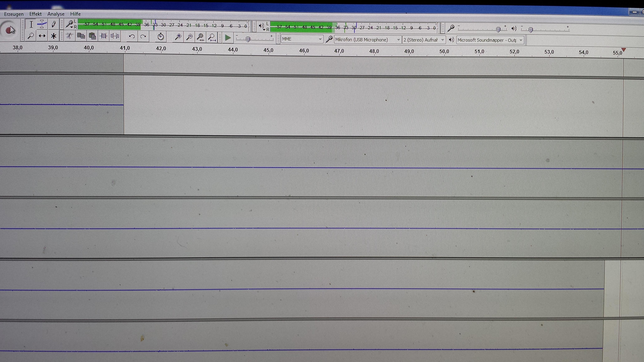Click the Trim audio icon
This screenshot has width=644, height=362.
103,36
